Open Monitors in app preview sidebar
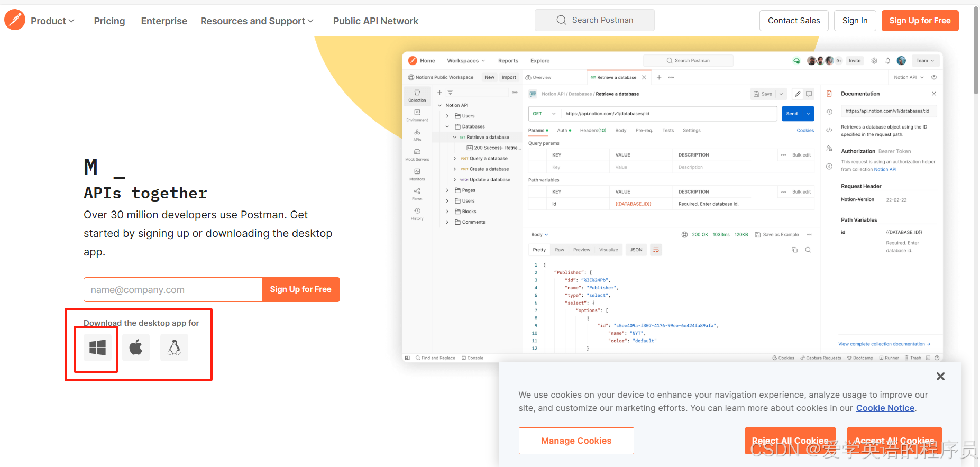The height and width of the screenshot is (467, 980). point(417,175)
